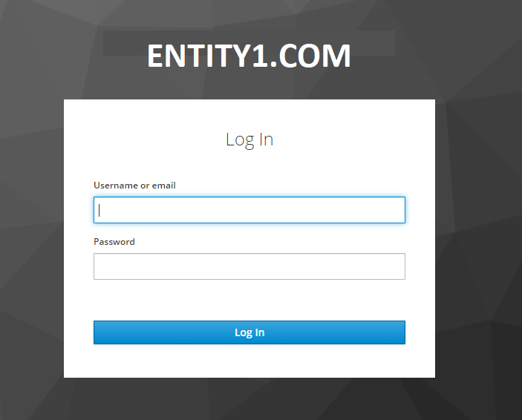
Task: Click the word 'email' in the username label
Action: point(164,186)
